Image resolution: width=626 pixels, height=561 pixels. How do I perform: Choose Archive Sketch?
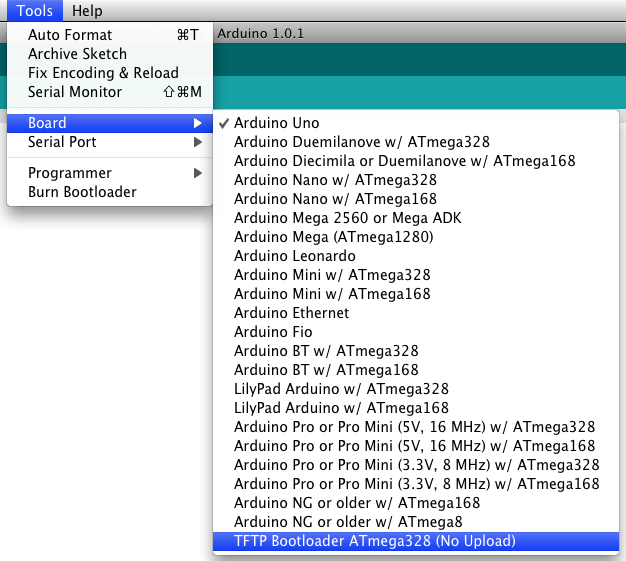click(x=110, y=54)
